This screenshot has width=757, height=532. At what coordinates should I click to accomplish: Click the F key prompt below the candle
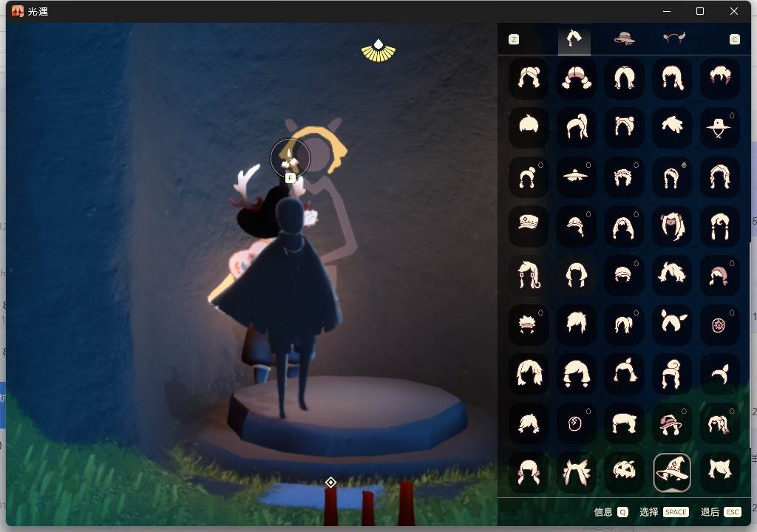tap(290, 178)
